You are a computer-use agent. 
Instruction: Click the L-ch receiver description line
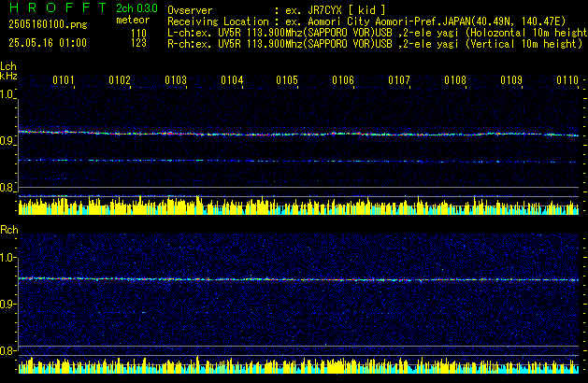pyautogui.click(x=378, y=33)
